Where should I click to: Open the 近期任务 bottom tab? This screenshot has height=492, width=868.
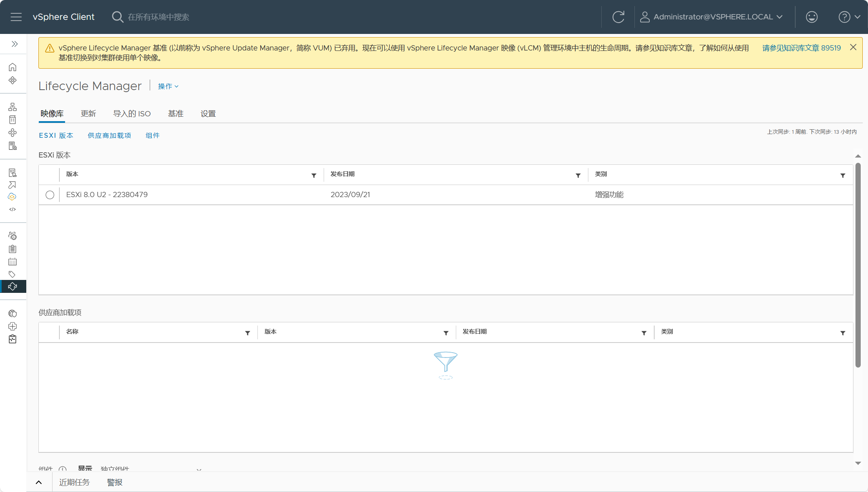point(74,482)
